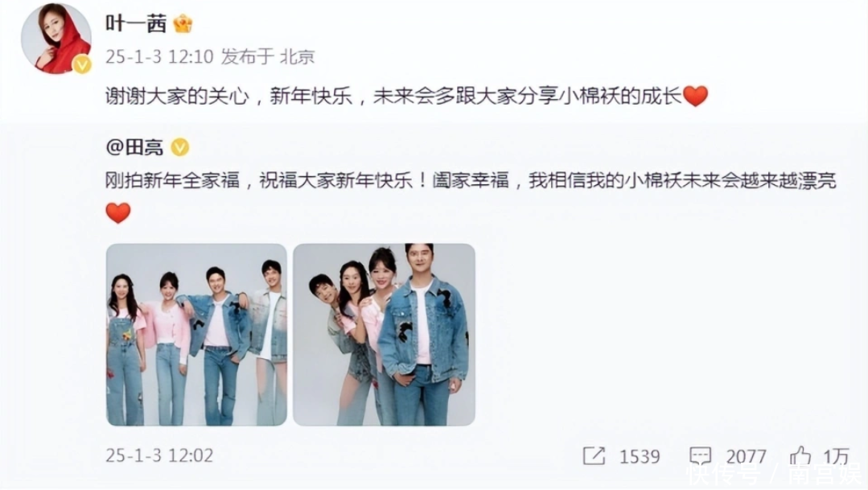The height and width of the screenshot is (490, 868).
Task: Click the yellow verified badge on avatar
Action: (x=83, y=65)
